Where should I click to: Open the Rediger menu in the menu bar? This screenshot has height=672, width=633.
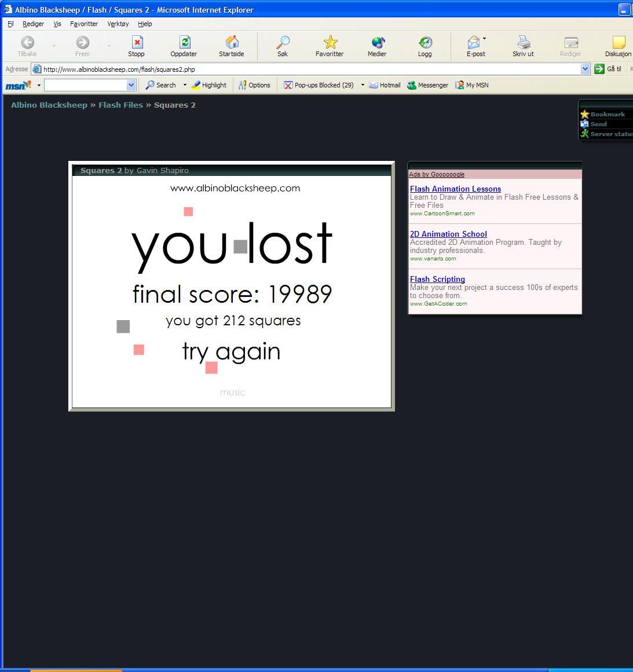click(x=34, y=24)
